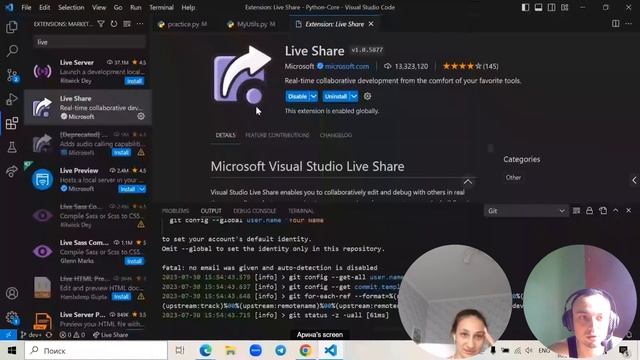
Task: Click the Live Share list item gear
Action: tap(141, 116)
